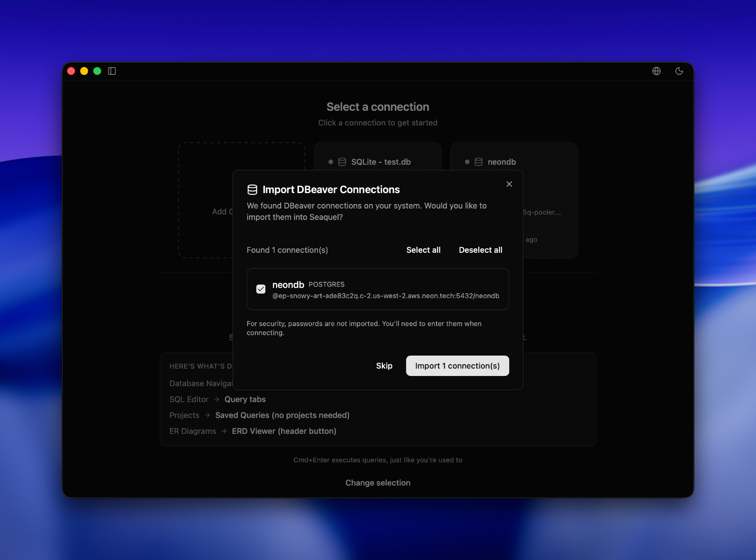The height and width of the screenshot is (560, 756).
Task: Click the database icon in dialog title
Action: tap(252, 190)
